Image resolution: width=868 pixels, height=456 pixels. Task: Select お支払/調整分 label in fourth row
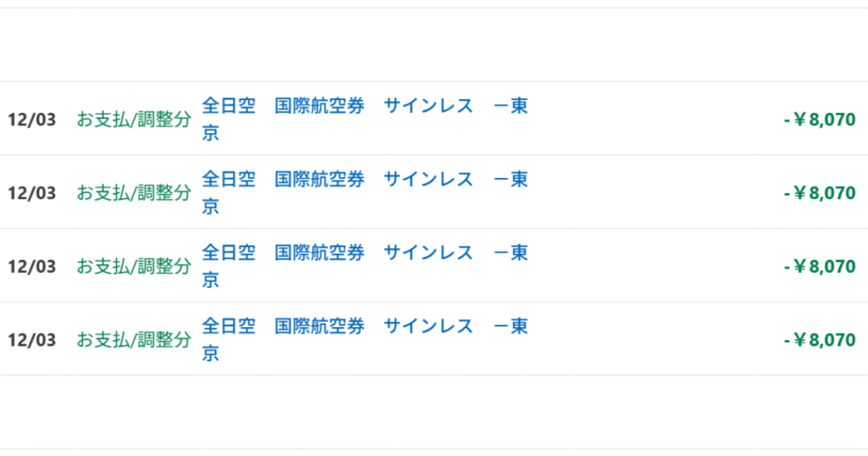134,341
